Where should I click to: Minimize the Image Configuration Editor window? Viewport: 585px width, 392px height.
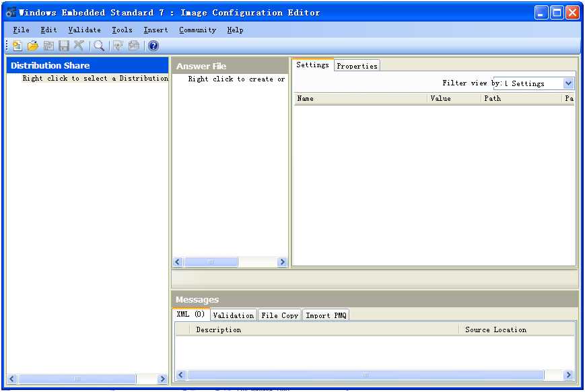pos(541,13)
